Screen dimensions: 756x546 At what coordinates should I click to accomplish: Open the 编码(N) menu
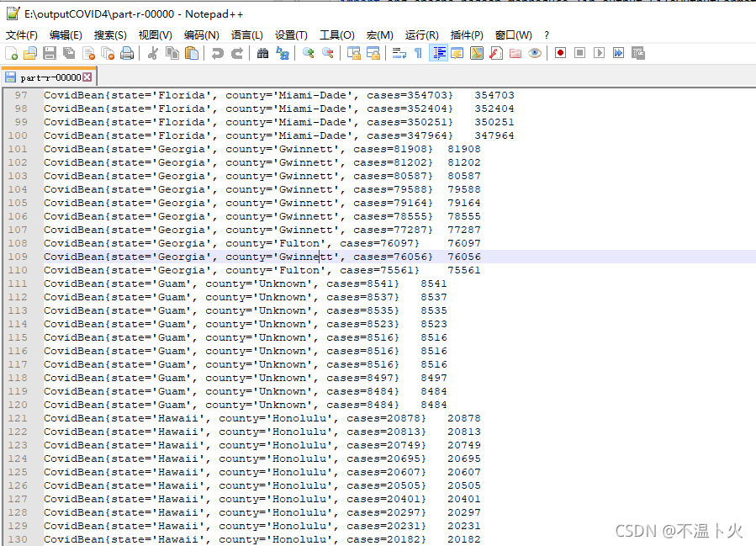[x=202, y=35]
